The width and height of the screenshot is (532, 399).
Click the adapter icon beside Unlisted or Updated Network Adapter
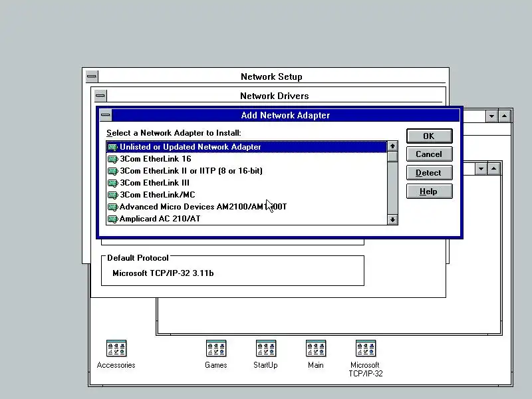pos(112,147)
